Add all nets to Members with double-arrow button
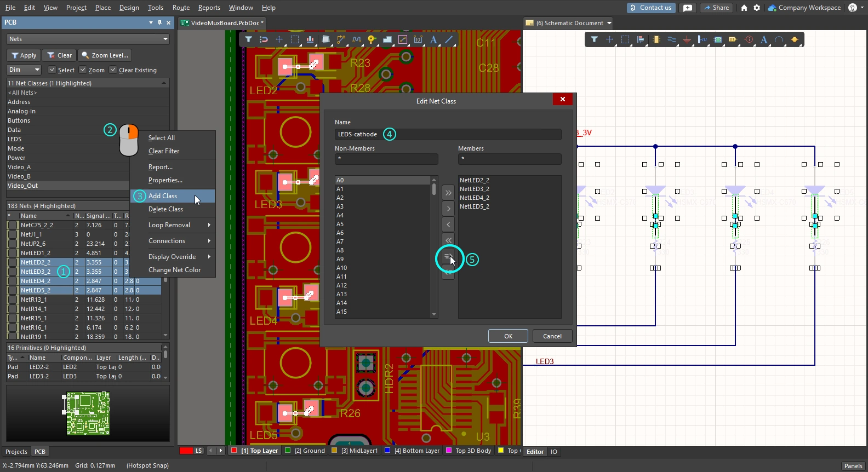The width and height of the screenshot is (868, 472). 448,193
